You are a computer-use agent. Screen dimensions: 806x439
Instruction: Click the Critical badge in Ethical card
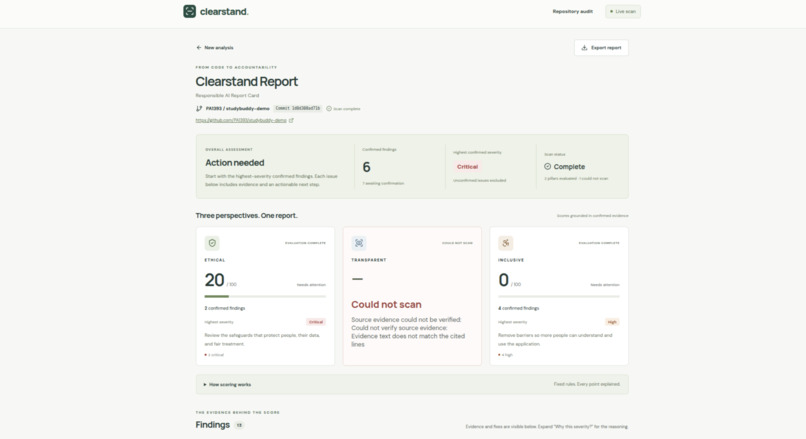pyautogui.click(x=316, y=322)
